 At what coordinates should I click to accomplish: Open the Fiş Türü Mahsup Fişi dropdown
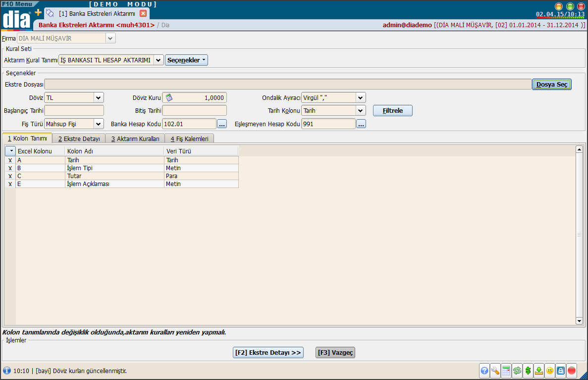[98, 124]
